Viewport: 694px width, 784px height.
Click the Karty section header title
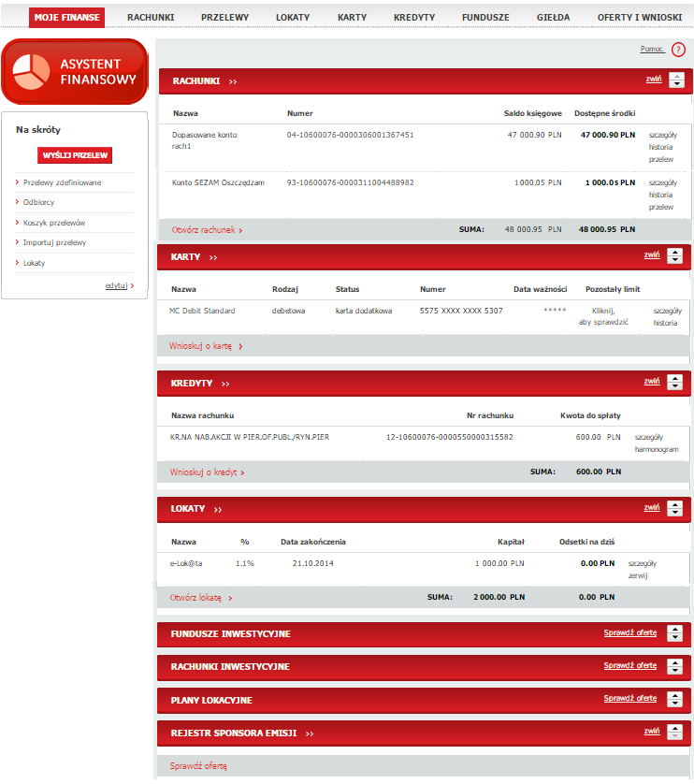185,257
